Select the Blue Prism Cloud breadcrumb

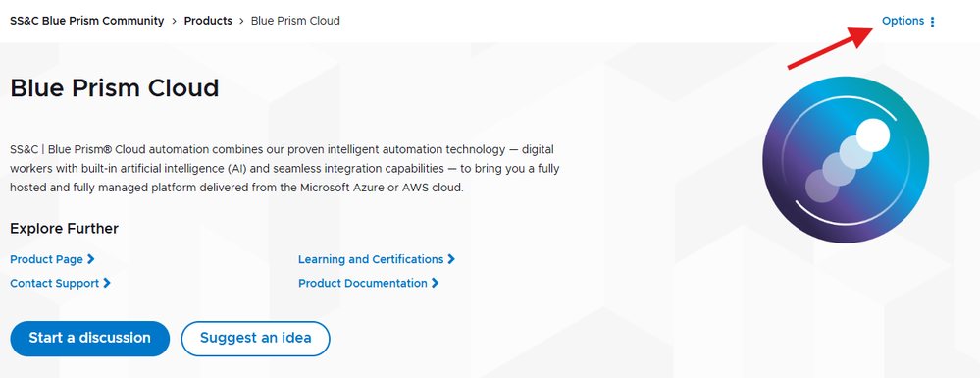[295, 21]
